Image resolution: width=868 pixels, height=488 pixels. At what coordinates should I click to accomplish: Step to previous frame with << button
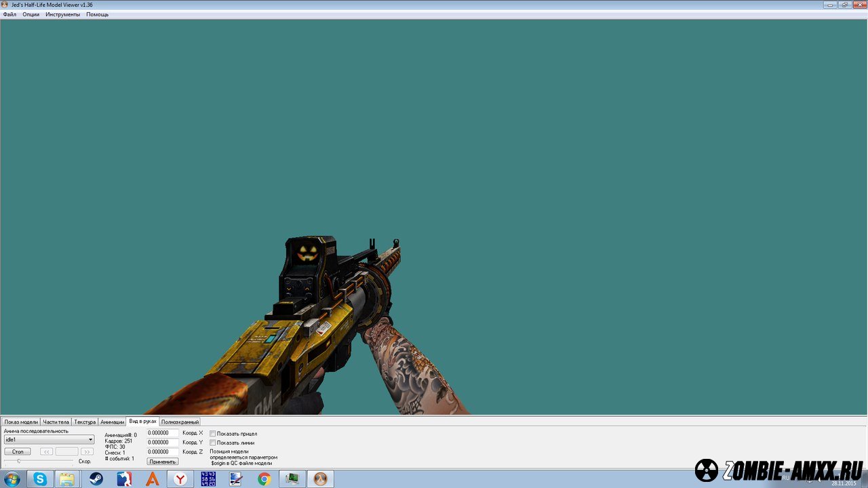(46, 451)
